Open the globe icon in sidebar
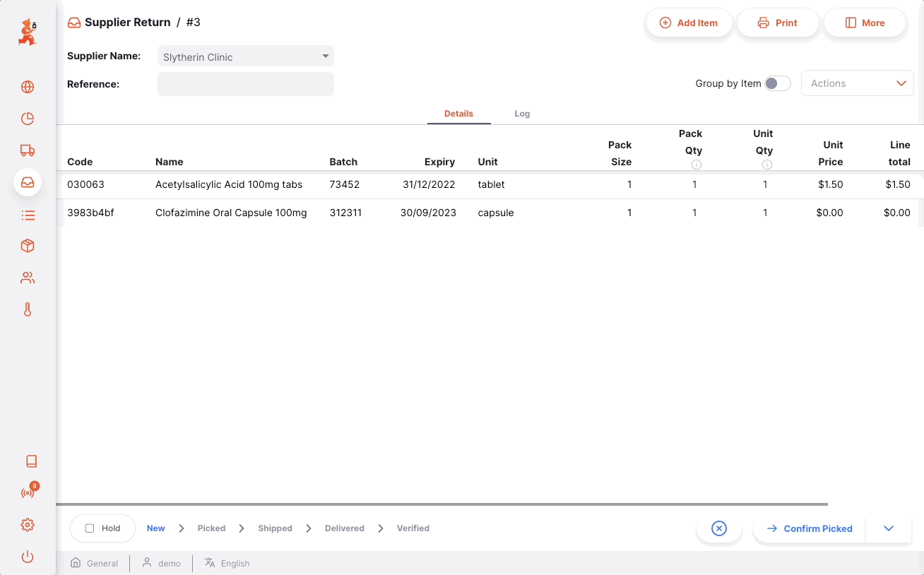This screenshot has width=924, height=575. tap(28, 87)
